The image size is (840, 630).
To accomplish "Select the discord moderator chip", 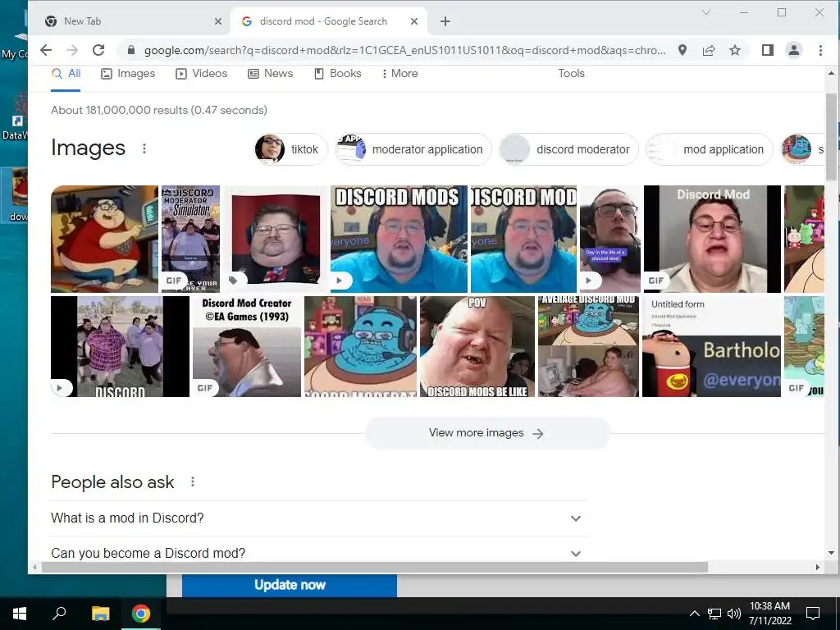I will tap(568, 149).
